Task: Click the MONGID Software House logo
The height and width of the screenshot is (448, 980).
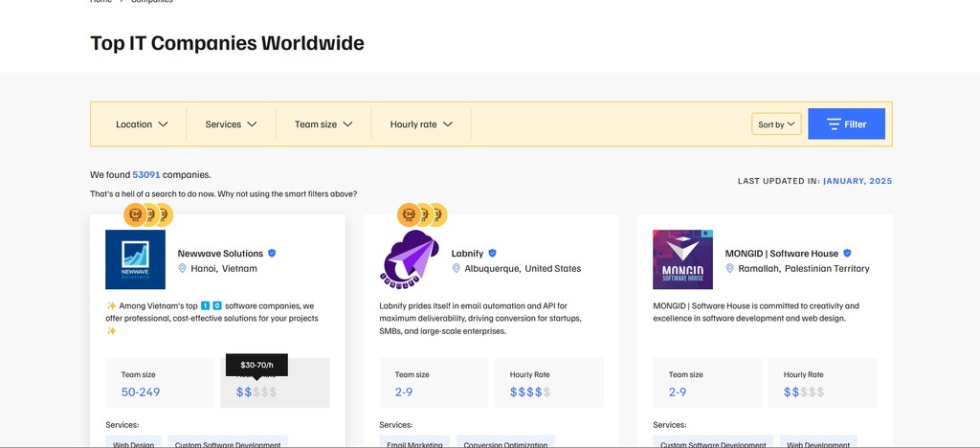Action: tap(682, 259)
